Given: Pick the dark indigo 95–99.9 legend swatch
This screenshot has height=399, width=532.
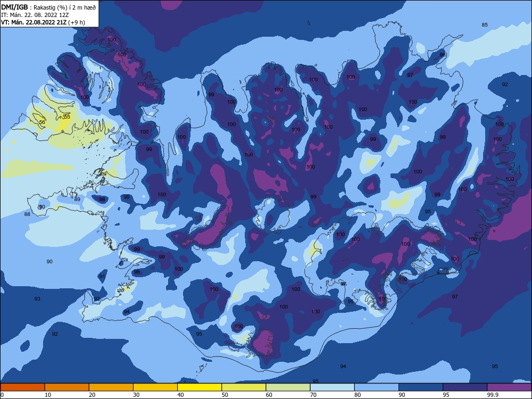Looking at the screenshot, I should tap(465, 387).
